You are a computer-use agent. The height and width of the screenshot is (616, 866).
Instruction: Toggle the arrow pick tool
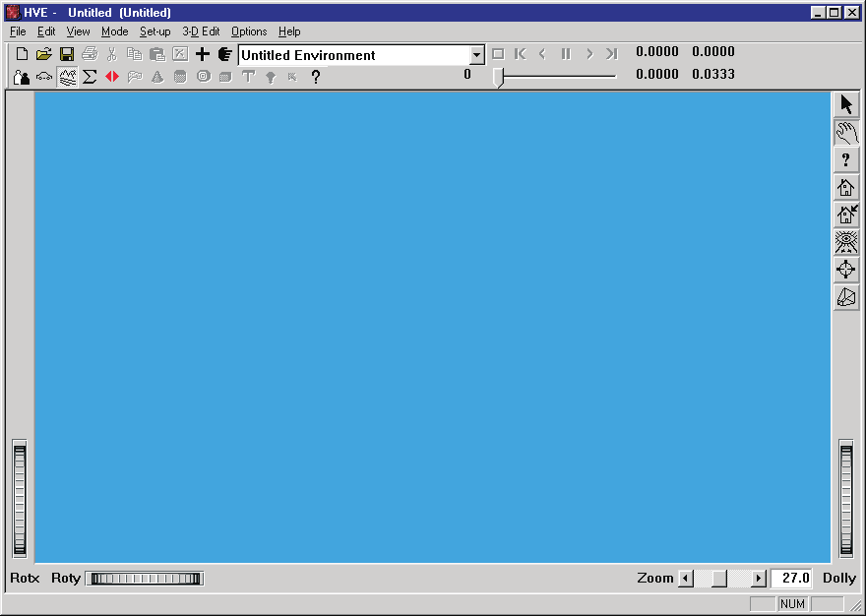click(846, 105)
